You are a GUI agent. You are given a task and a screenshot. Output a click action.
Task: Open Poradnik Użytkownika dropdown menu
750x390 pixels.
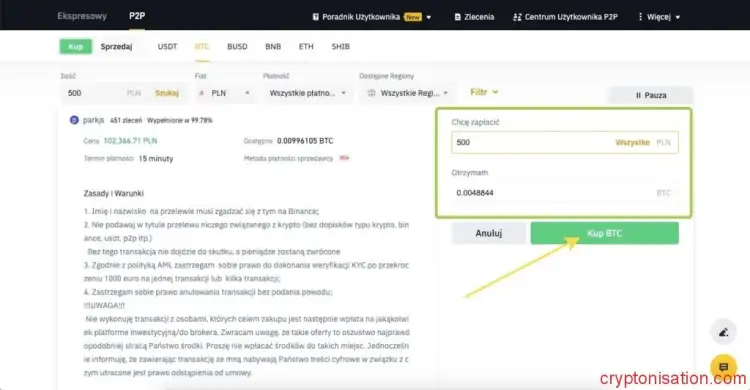372,17
